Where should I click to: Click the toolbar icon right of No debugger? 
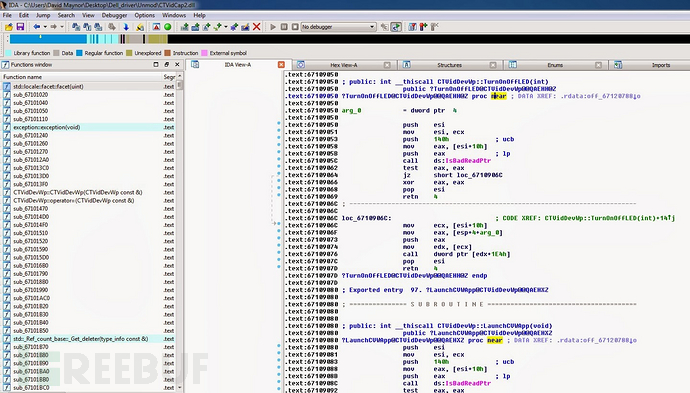click(x=385, y=27)
